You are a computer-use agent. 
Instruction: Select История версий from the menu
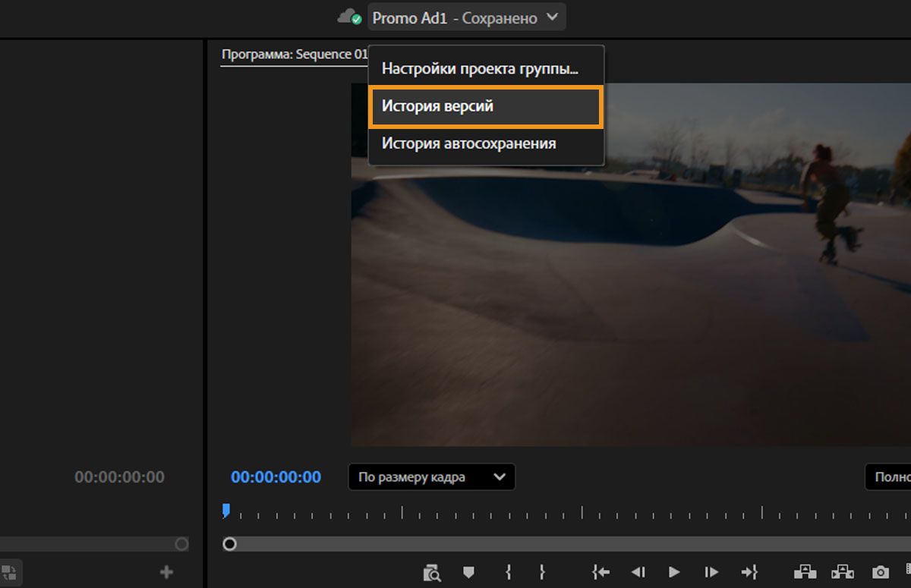pos(485,107)
